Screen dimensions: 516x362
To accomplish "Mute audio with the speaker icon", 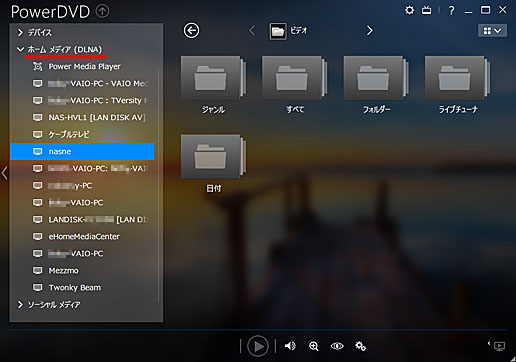I will (x=290, y=346).
